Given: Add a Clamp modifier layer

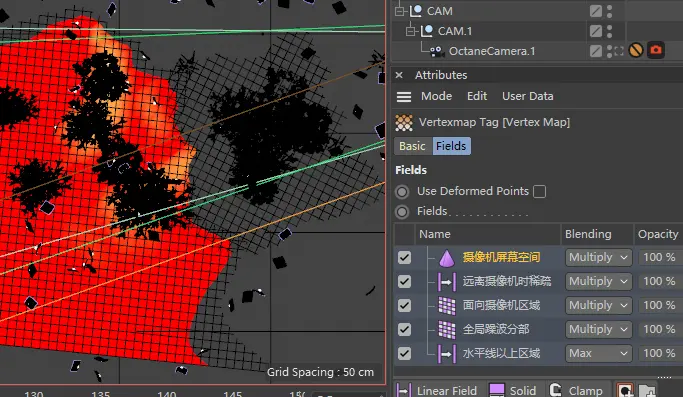Looking at the screenshot, I should point(576,390).
